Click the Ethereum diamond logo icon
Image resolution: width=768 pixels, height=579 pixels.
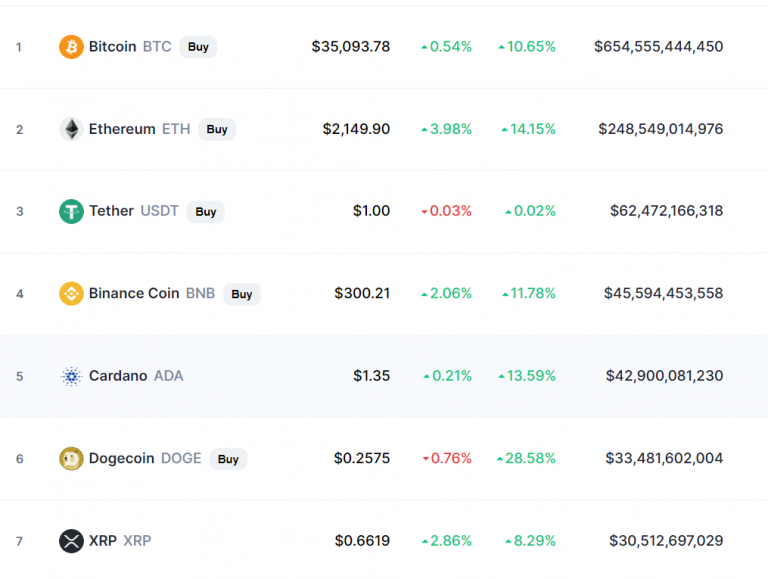(x=71, y=129)
